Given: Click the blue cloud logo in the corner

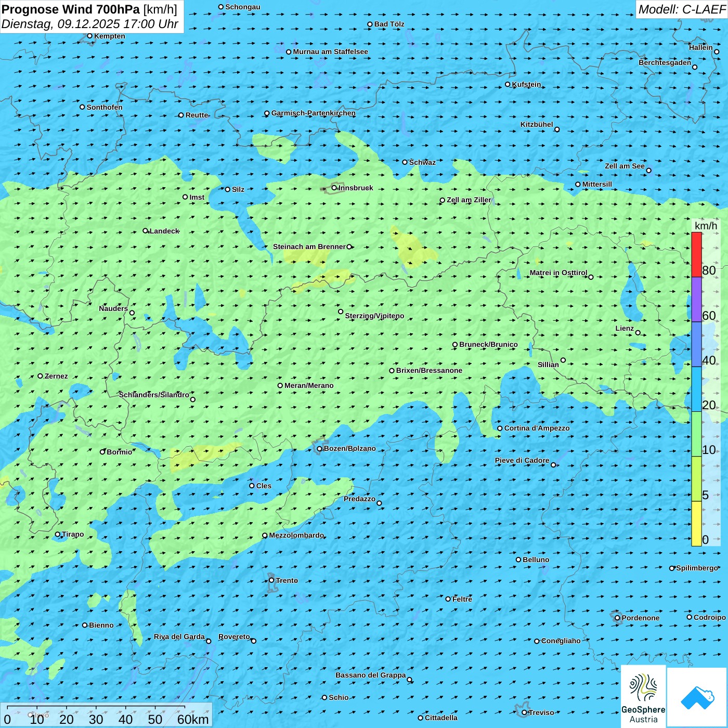Looking at the screenshot, I should tap(697, 697).
